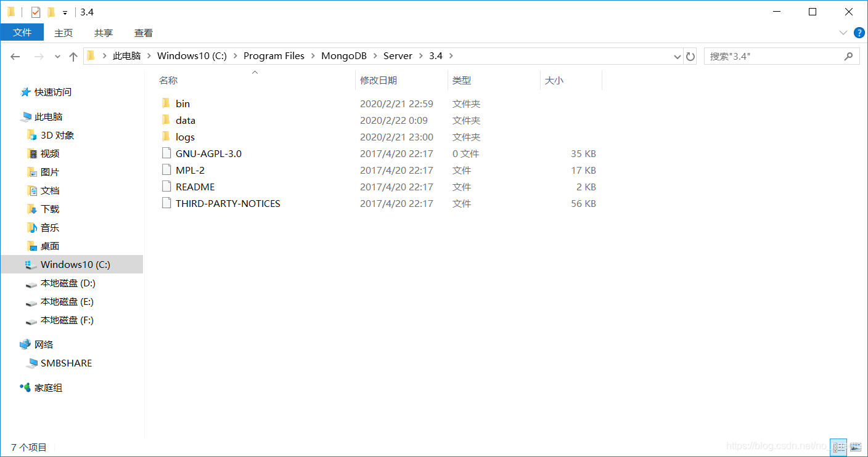Screen dimensions: 868x457
Task: Open SMBSHARE network location
Action: tap(66, 363)
